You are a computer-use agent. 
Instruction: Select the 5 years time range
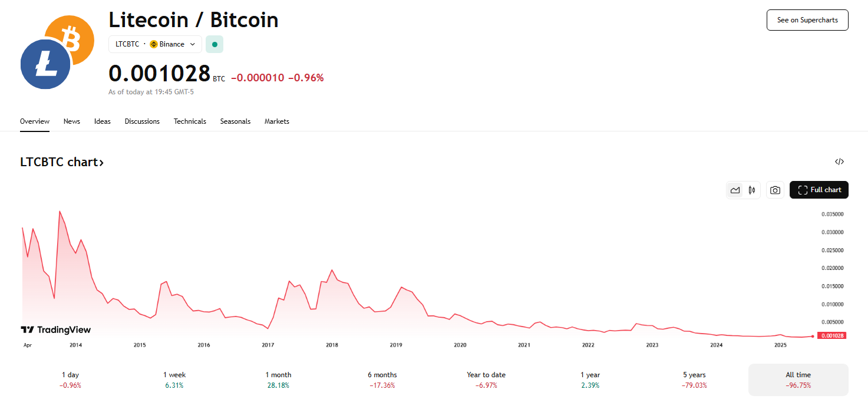694,380
